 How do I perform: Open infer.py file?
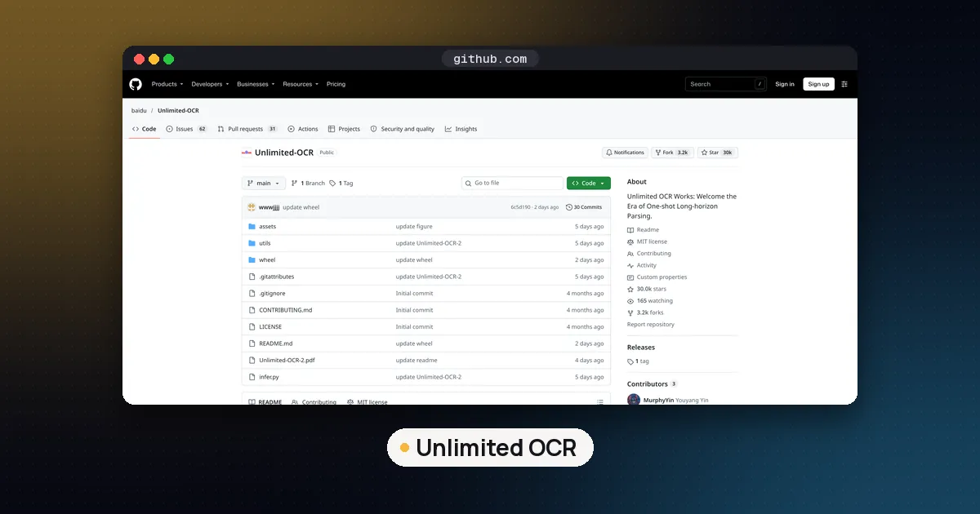(269, 377)
